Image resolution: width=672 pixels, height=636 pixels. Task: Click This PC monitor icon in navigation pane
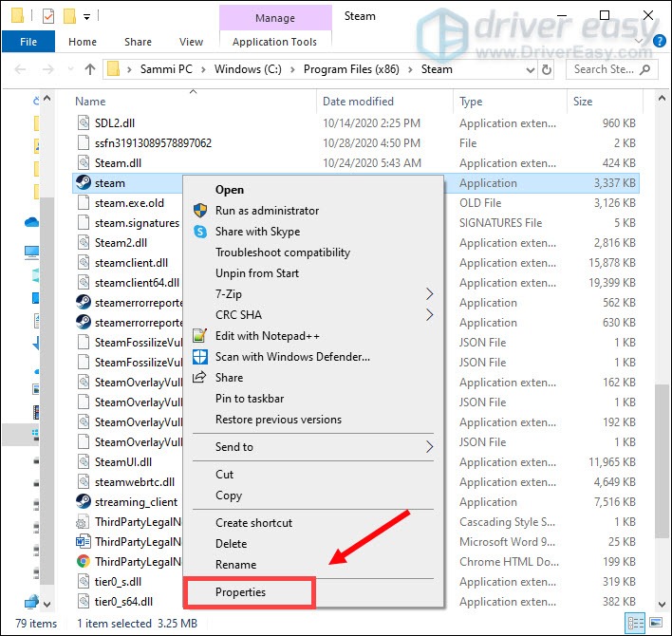coord(31,253)
